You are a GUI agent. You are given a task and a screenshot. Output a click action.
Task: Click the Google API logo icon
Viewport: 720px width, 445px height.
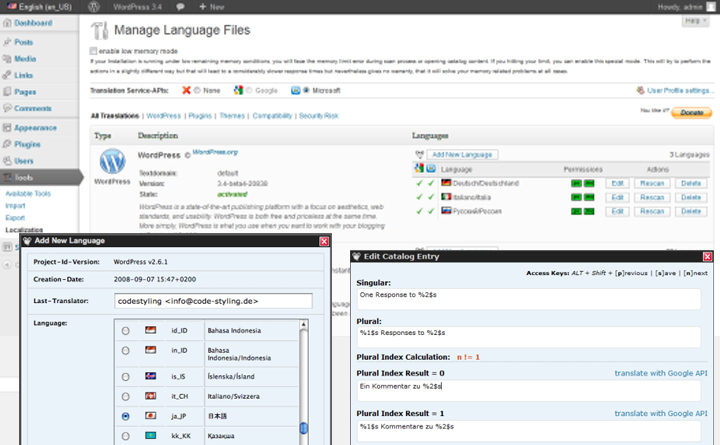238,90
